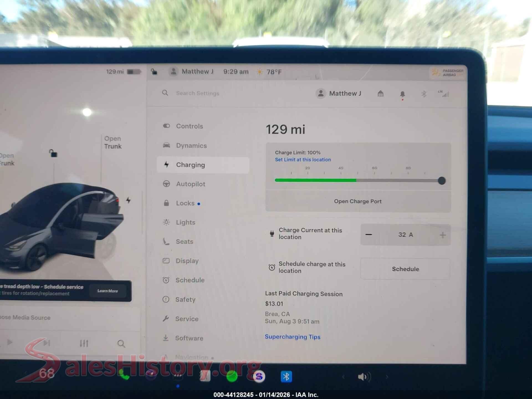
Task: Tap the charge port lightning bolt near the car
Action: pyautogui.click(x=128, y=200)
